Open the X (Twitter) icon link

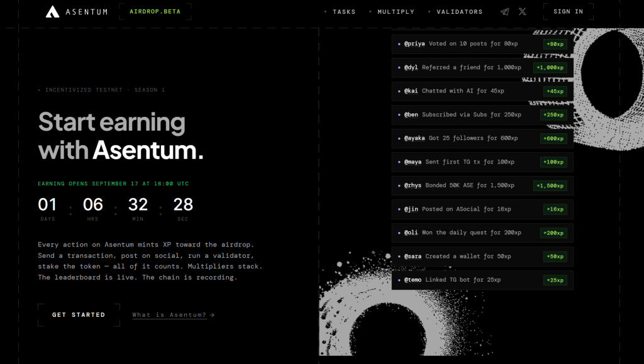[x=523, y=11]
